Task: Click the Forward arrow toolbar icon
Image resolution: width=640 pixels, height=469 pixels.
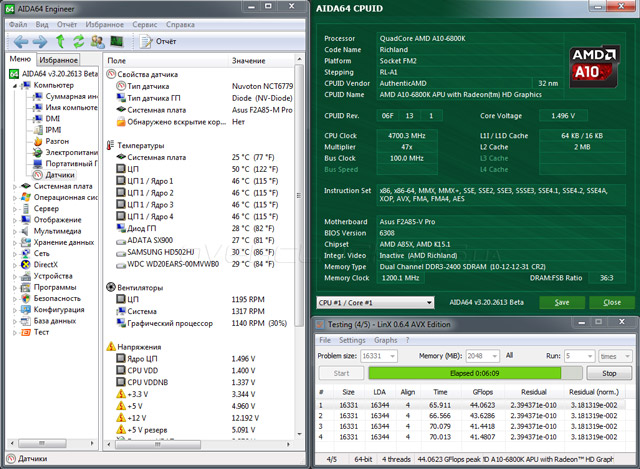Action: pos(39,42)
